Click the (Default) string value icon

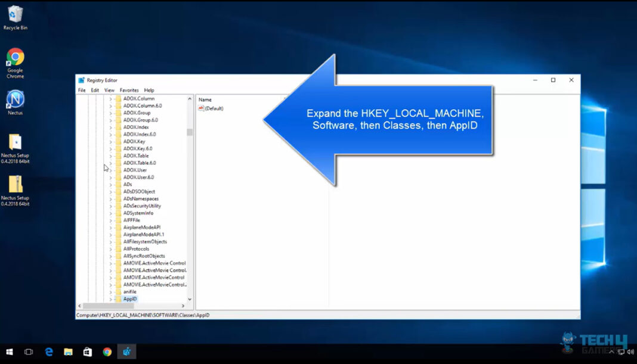pyautogui.click(x=200, y=108)
